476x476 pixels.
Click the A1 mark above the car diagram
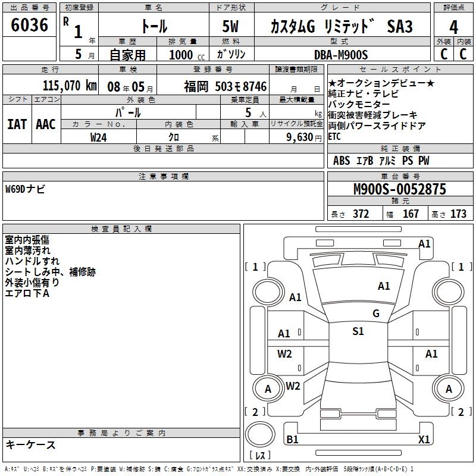424,244
